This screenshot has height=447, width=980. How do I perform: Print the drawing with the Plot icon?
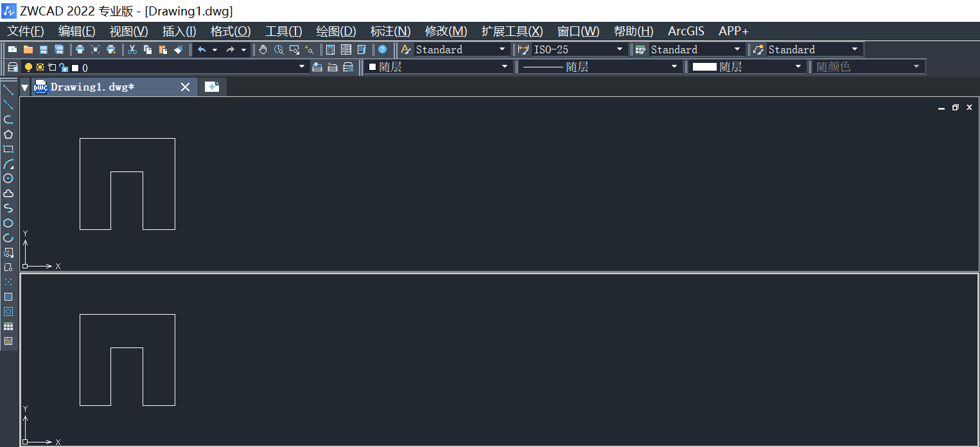point(80,49)
